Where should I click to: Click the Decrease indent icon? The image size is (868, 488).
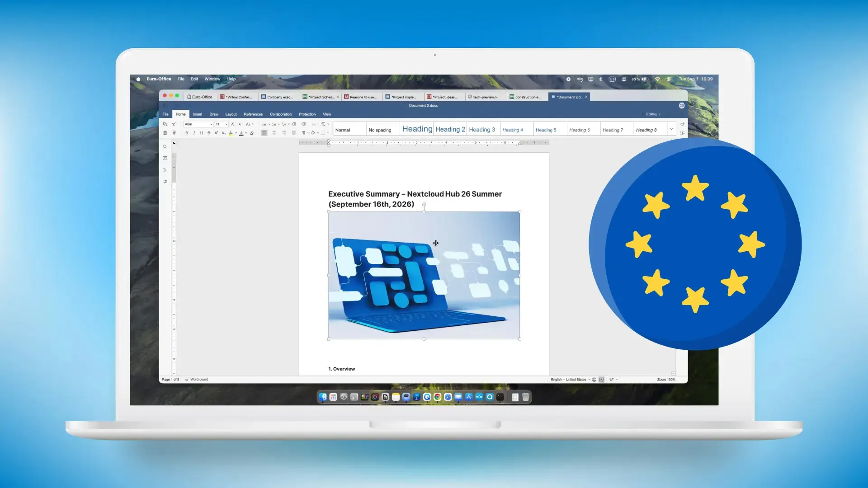[x=294, y=124]
